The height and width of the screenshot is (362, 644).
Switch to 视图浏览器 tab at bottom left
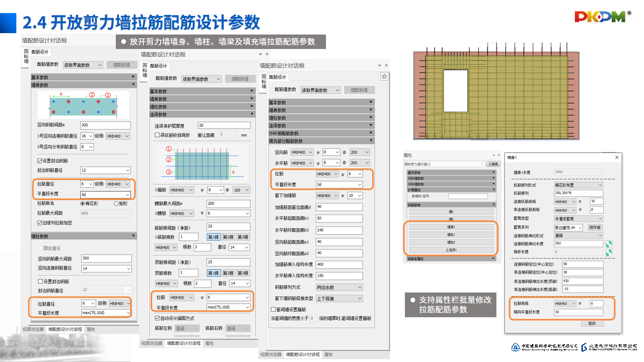click(33, 329)
